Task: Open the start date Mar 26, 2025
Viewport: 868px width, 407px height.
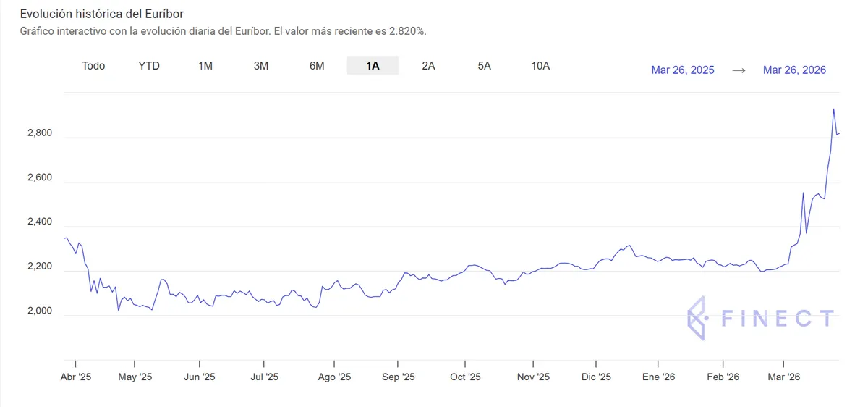Action: 682,70
